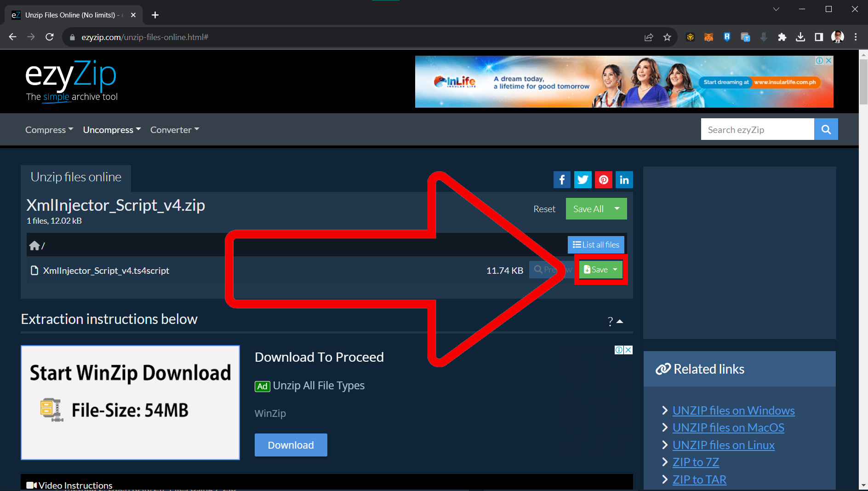This screenshot has width=868, height=491.
Task: Expand the Save All dropdown arrow
Action: 617,208
